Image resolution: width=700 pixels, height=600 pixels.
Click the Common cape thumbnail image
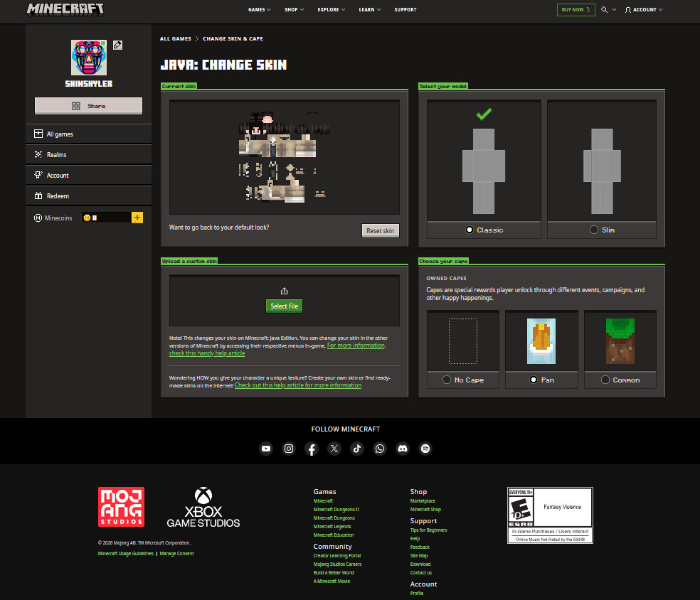tap(620, 341)
